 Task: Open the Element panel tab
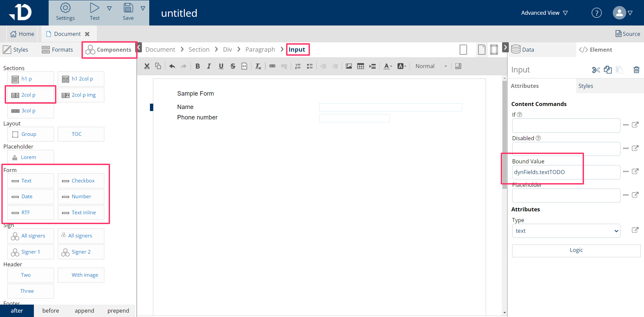596,50
